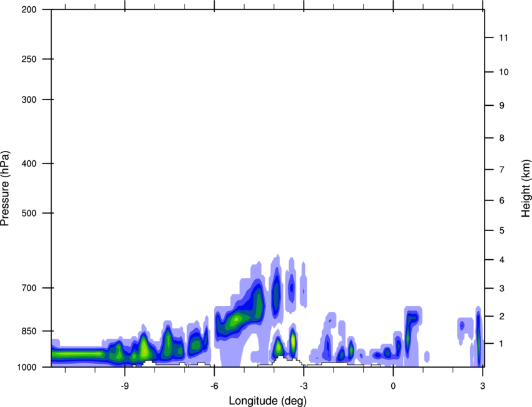Pick the 7 km height label
This screenshot has height=407, width=532.
point(502,170)
